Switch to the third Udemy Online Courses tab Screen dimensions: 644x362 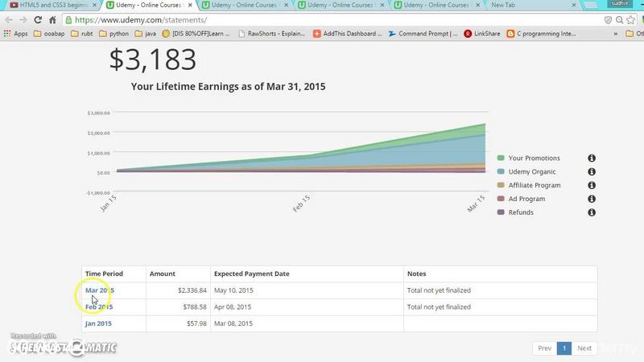(339, 5)
